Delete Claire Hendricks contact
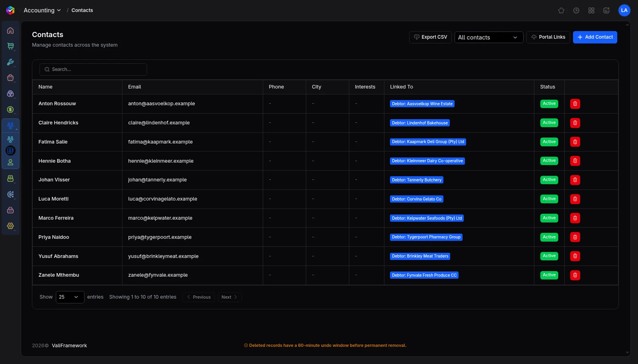Image resolution: width=638 pixels, height=364 pixels. [x=575, y=123]
